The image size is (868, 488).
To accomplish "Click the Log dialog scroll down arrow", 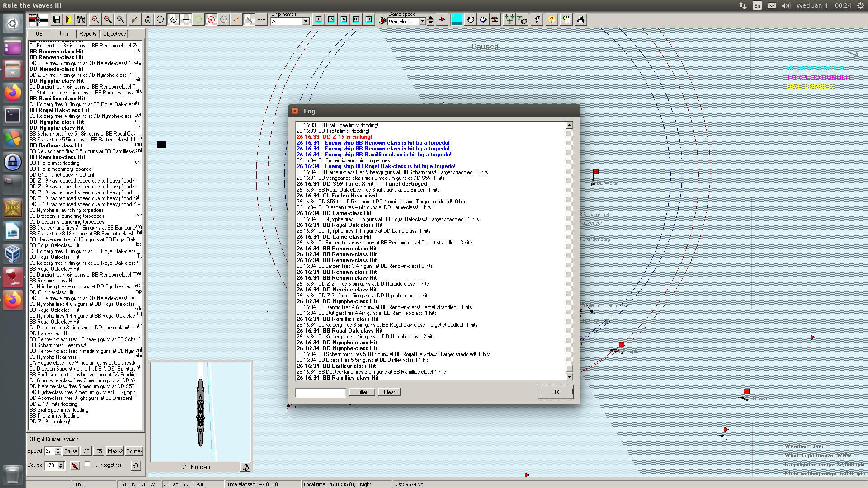I will 570,377.
